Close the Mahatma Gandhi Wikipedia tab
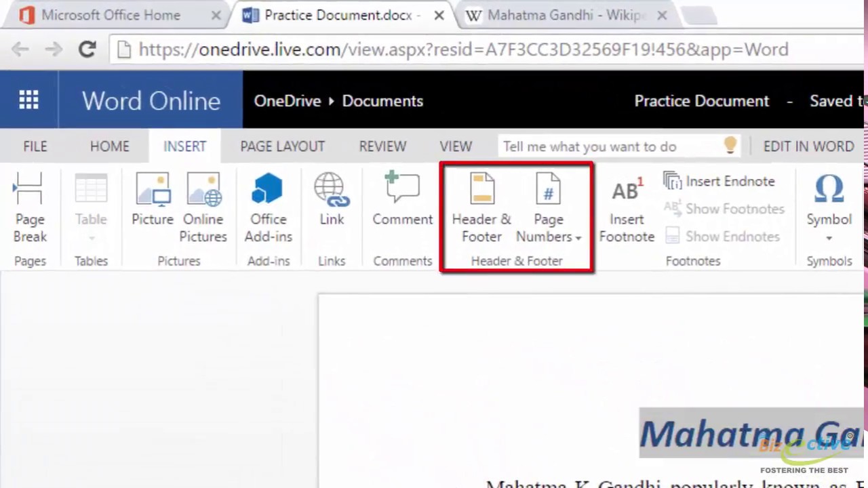 (x=662, y=15)
